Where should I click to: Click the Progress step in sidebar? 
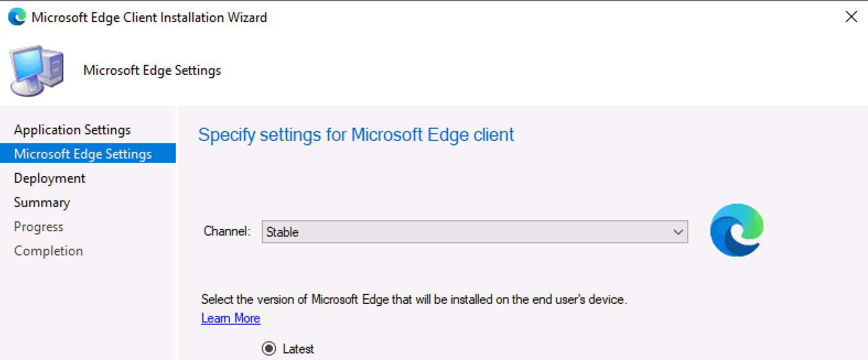click(39, 227)
